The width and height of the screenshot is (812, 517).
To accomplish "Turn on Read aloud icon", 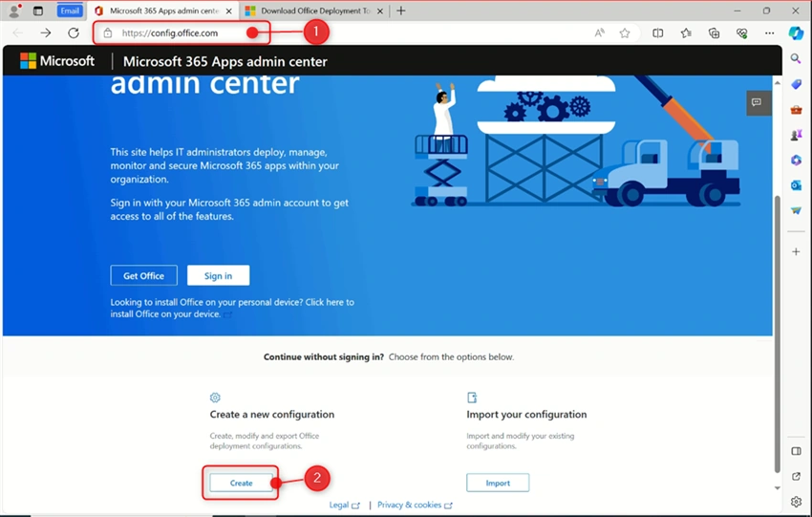I will point(599,33).
